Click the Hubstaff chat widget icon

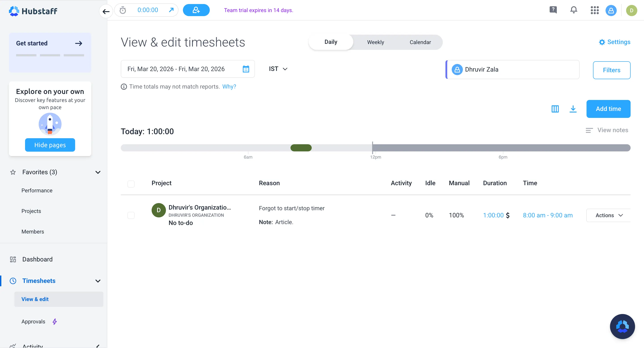(622, 326)
